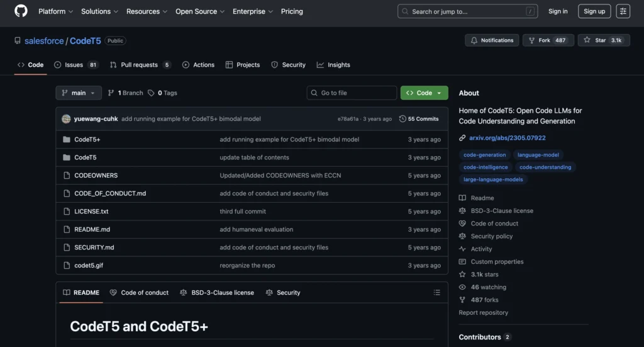
Task: Expand the Open Source dropdown
Action: pyautogui.click(x=200, y=11)
